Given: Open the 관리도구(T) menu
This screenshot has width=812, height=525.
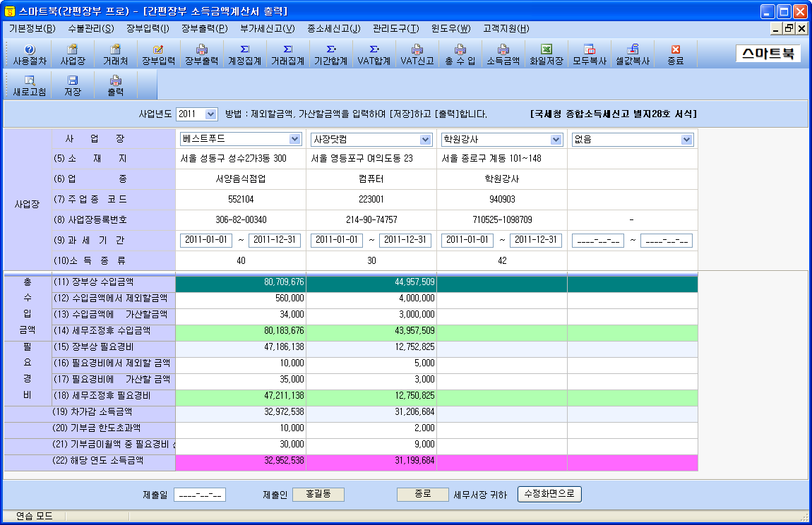Looking at the screenshot, I should click(395, 28).
